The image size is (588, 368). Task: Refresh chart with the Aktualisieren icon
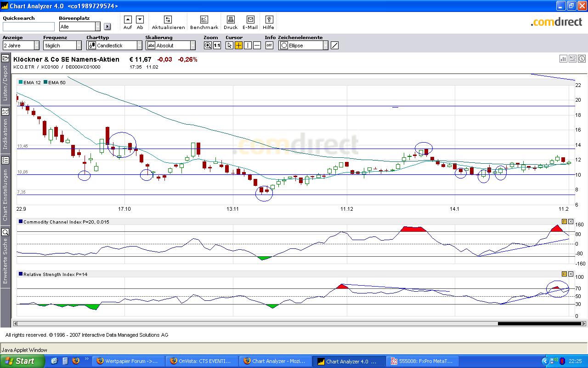click(x=168, y=19)
